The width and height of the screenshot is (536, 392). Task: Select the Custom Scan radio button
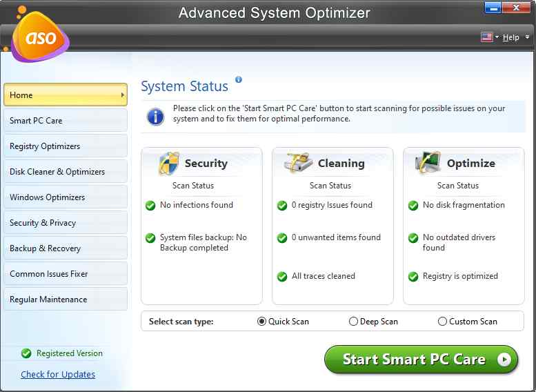coord(442,322)
